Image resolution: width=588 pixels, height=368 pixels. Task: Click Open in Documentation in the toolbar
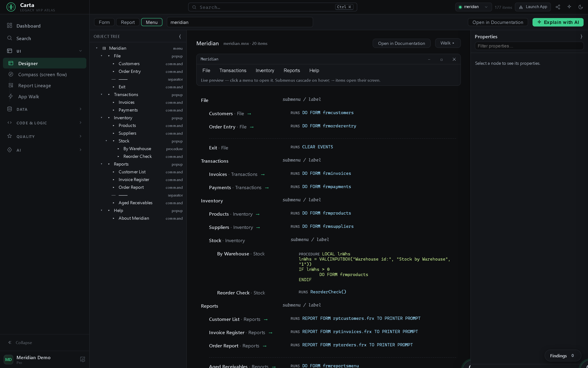point(498,22)
